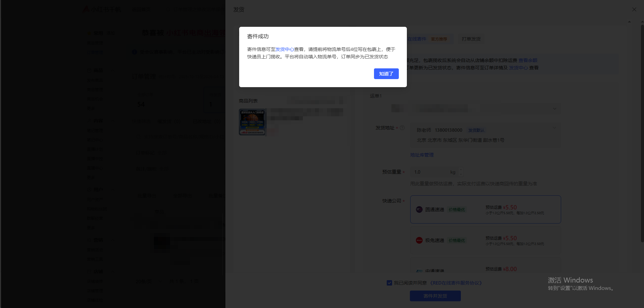This screenshot has height=308, width=644.
Task: Open 笔记中心 in the sidebar
Action: click(95, 140)
